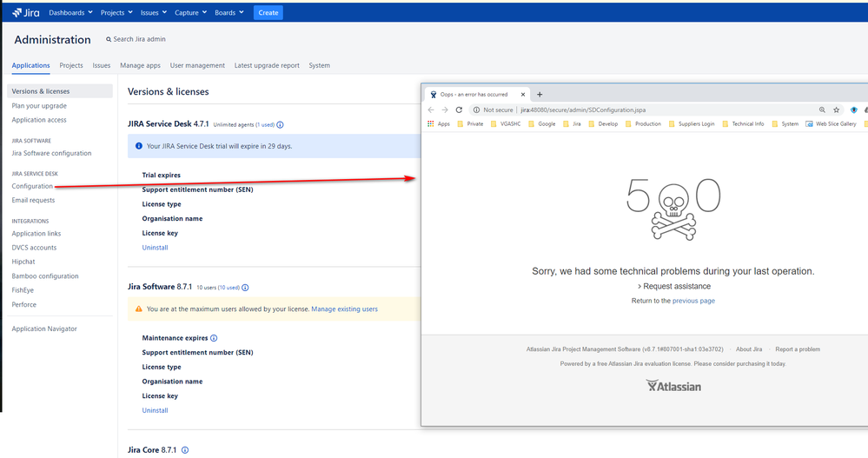Image resolution: width=868 pixels, height=458 pixels.
Task: Click Uninstall under JIRA Service Desk
Action: 155,248
